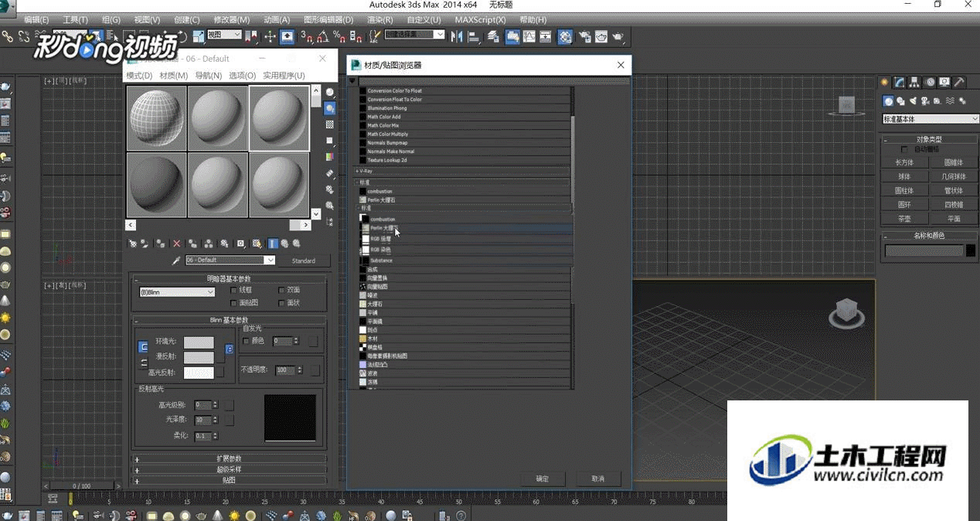Viewport: 980px width, 521px height.
Task: Toggle checkered Background icon in material editor
Action: click(330, 124)
